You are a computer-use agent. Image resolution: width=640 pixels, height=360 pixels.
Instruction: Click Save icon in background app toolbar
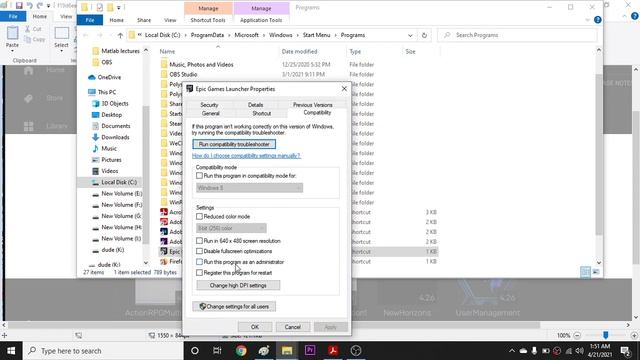[x=19, y=6]
